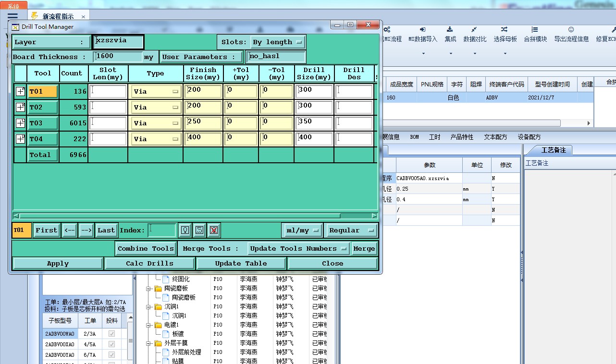
Task: Click the 终固化 document icon
Action: [166, 279]
